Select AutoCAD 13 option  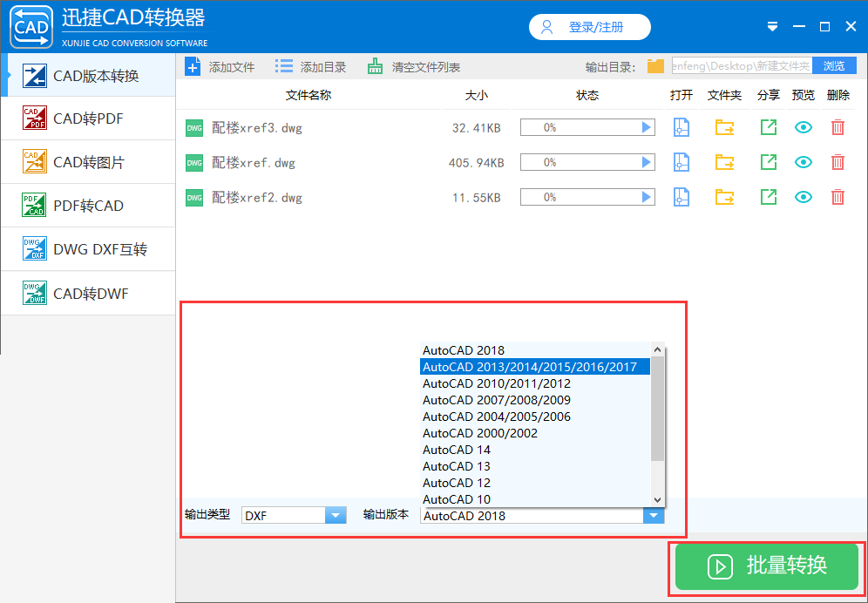(535, 466)
